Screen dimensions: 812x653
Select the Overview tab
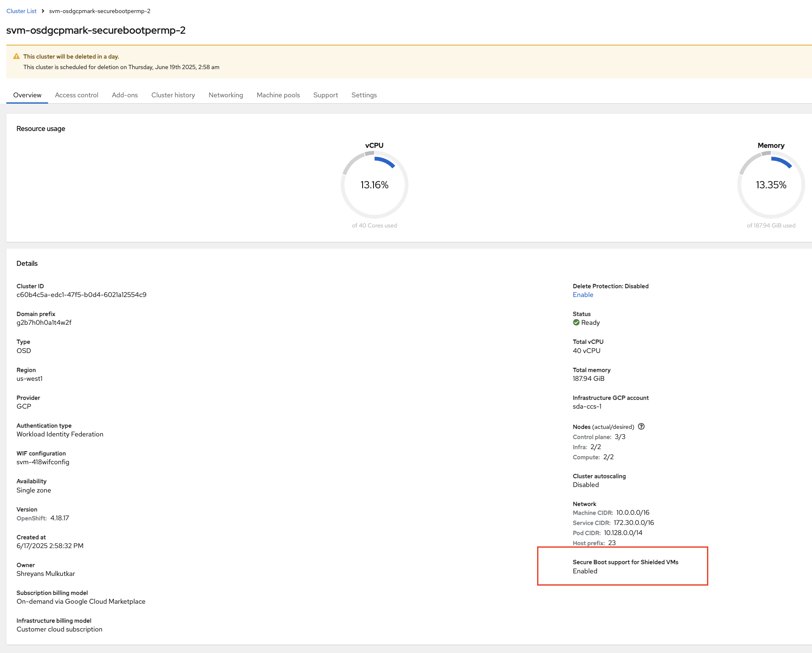point(27,95)
